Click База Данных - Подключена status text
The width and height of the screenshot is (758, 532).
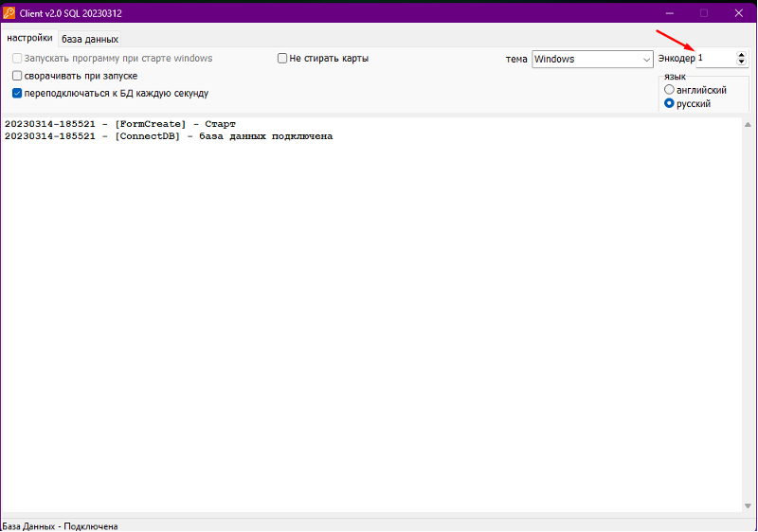coord(60,526)
